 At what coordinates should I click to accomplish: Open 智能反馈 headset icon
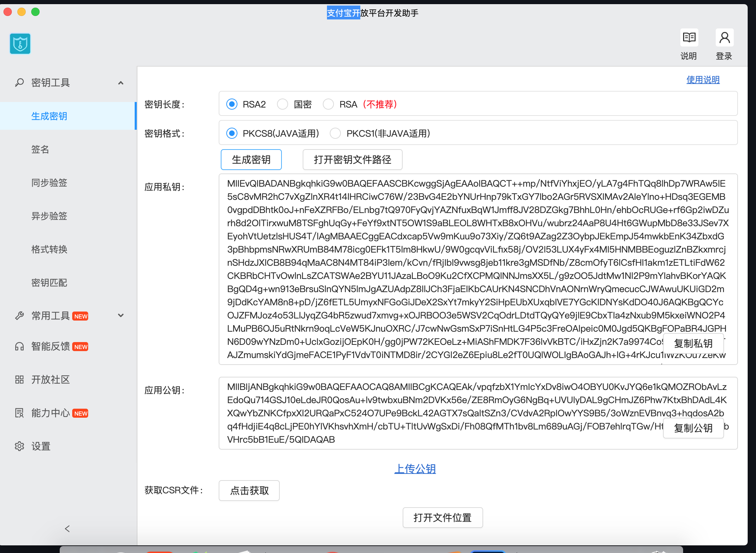tap(19, 346)
